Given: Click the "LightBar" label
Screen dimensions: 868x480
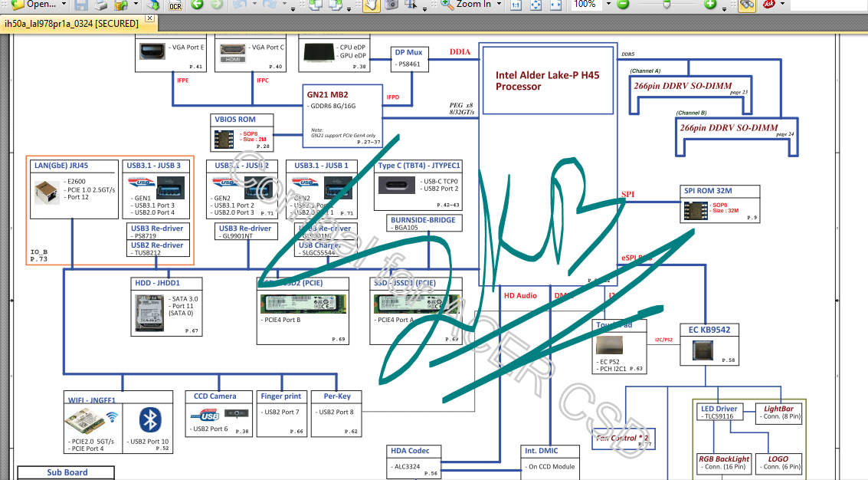Looking at the screenshot, I should click(x=778, y=409).
